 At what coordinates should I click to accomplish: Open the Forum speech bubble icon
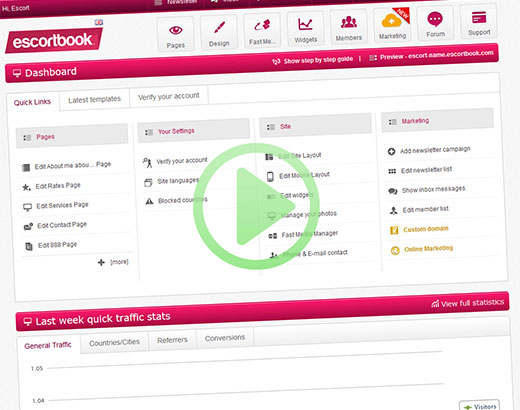click(435, 23)
